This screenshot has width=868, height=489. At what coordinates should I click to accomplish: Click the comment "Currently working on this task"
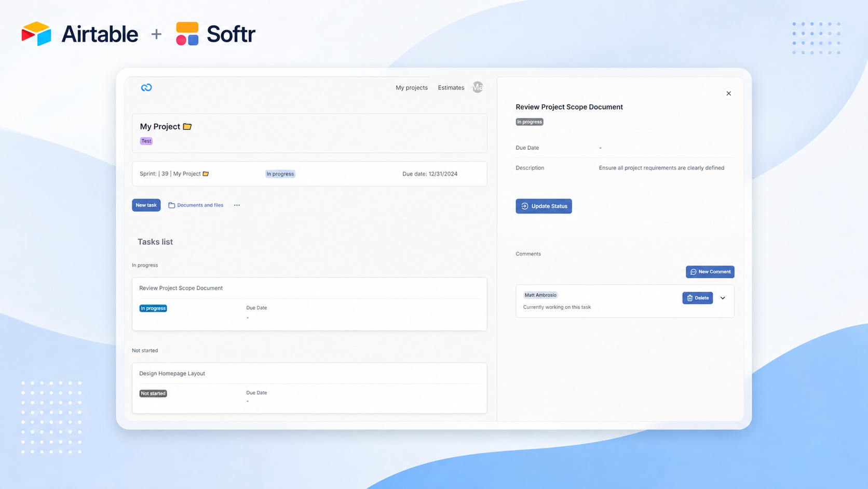click(x=557, y=307)
